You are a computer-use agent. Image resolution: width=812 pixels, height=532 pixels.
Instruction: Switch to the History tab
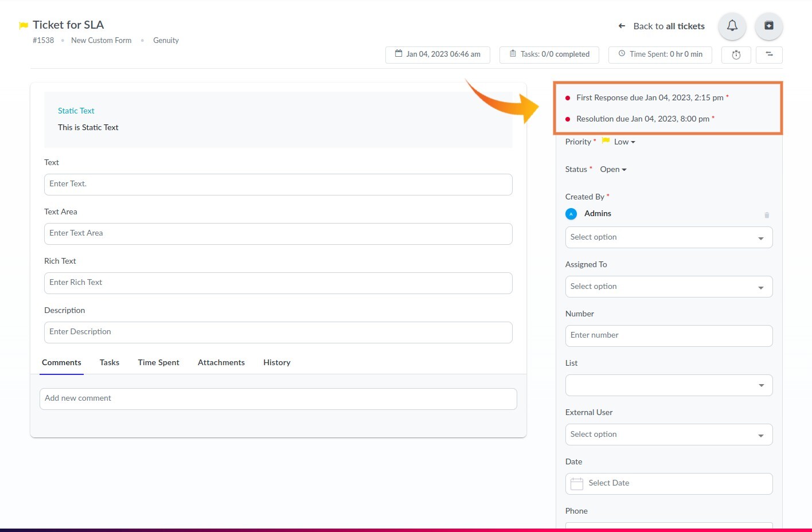277,363
